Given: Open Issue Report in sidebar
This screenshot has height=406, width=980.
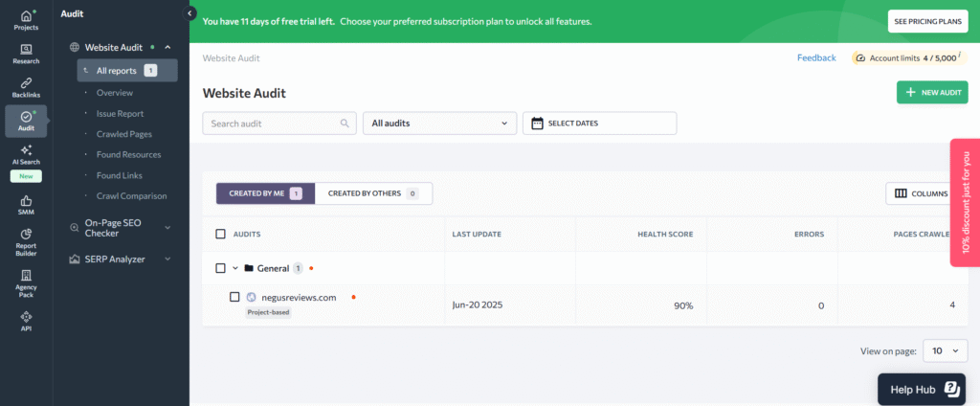Looking at the screenshot, I should pos(120,114).
